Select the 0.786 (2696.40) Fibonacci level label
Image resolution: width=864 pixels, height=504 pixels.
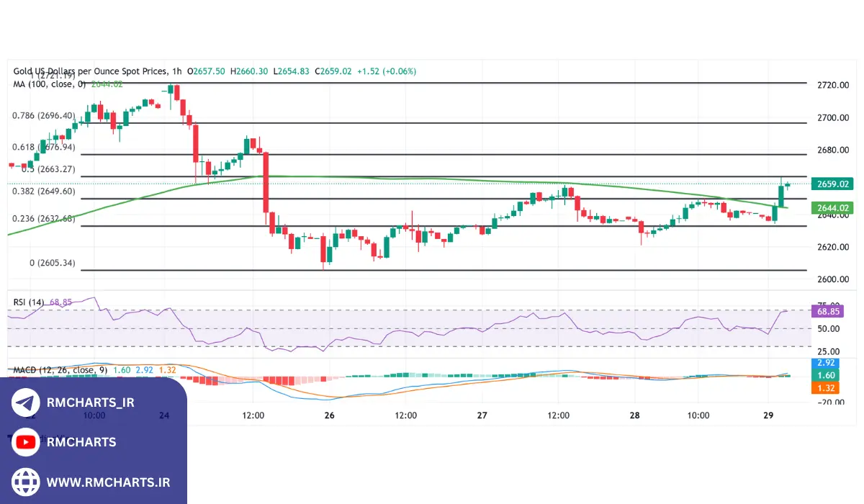click(44, 115)
